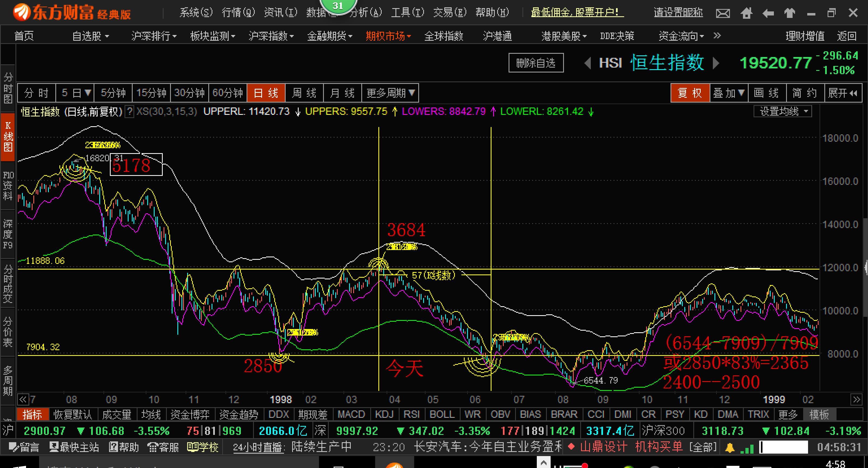Select the BOLL indicator tab
This screenshot has height=468, width=868.
(442, 415)
